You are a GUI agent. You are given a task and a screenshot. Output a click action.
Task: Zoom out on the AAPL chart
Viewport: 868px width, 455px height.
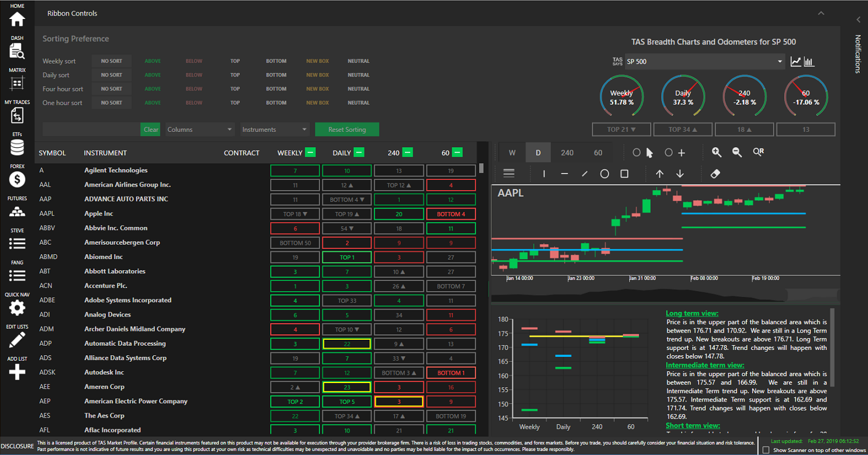pyautogui.click(x=737, y=153)
